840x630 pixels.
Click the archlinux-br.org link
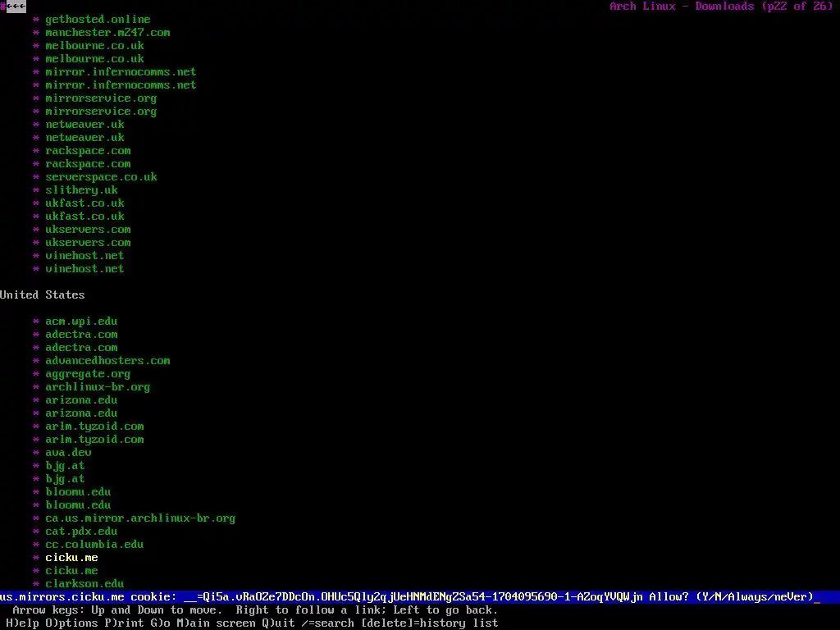point(98,387)
